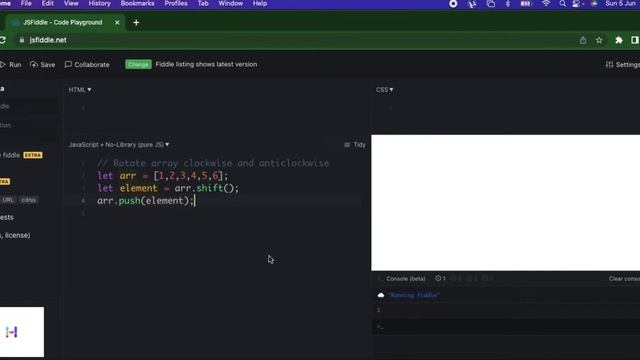Image resolution: width=640 pixels, height=360 pixels.
Task: Filter console by the info count icon
Action: click(x=440, y=278)
